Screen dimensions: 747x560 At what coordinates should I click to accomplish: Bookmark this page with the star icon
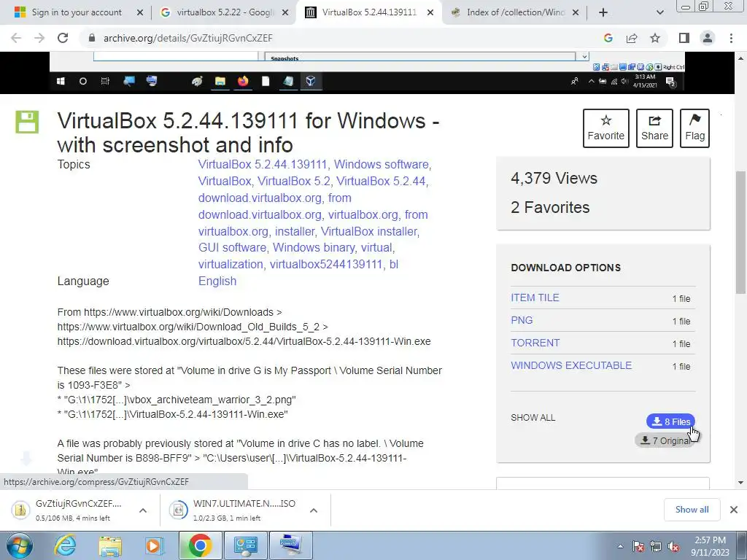tap(655, 38)
